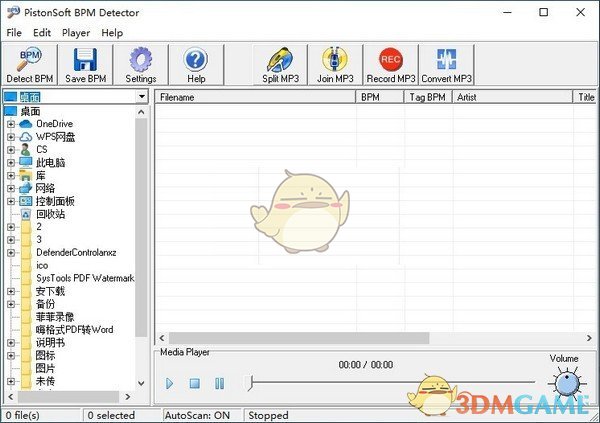The image size is (600, 423).
Task: Select the 桌面 root tree item
Action: [30, 111]
